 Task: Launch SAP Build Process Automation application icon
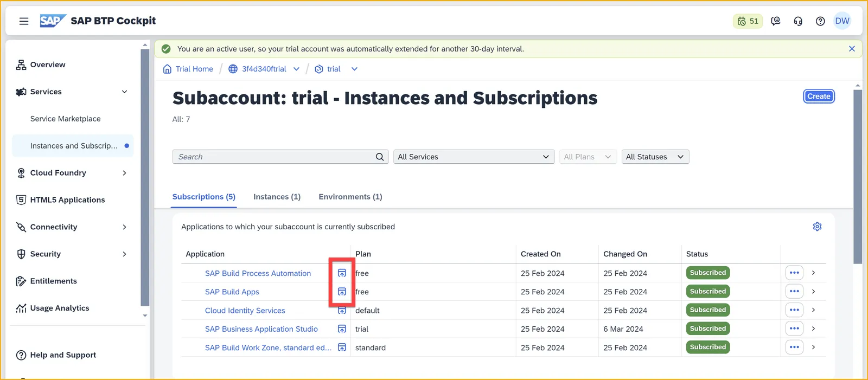[342, 273]
